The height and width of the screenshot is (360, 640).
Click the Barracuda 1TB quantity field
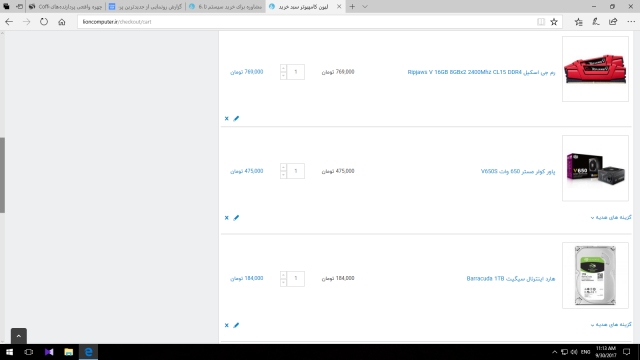tap(296, 278)
